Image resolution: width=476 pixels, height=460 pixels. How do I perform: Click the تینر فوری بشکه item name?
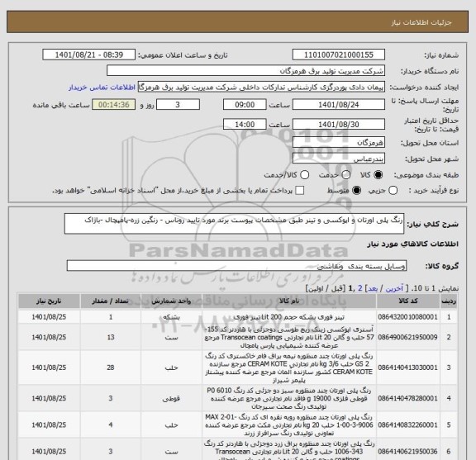point(289,317)
